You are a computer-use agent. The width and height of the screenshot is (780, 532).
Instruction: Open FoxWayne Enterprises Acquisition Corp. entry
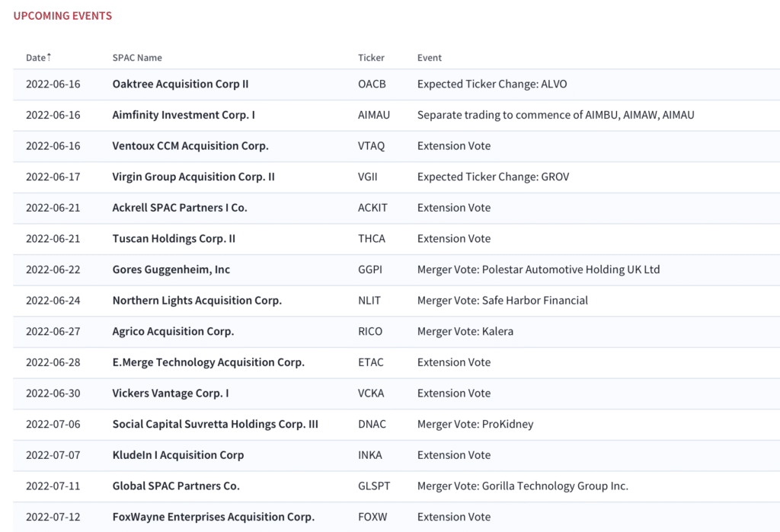213,517
